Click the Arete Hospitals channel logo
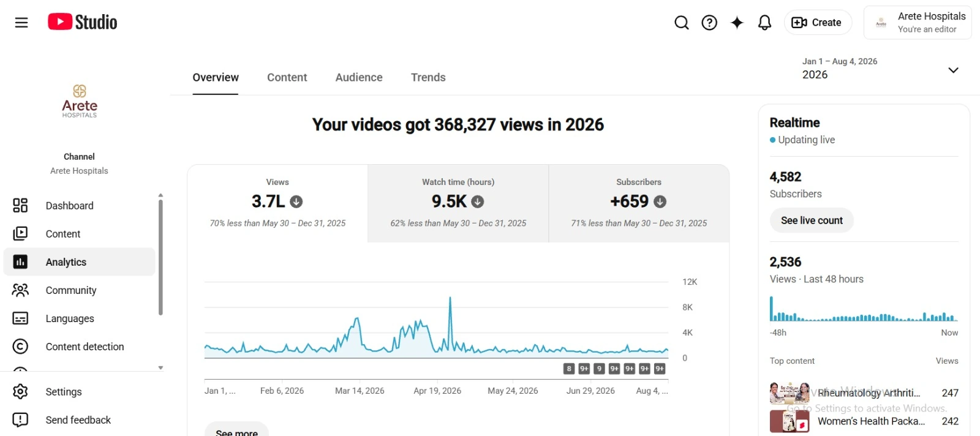This screenshot has width=980, height=436. click(80, 101)
